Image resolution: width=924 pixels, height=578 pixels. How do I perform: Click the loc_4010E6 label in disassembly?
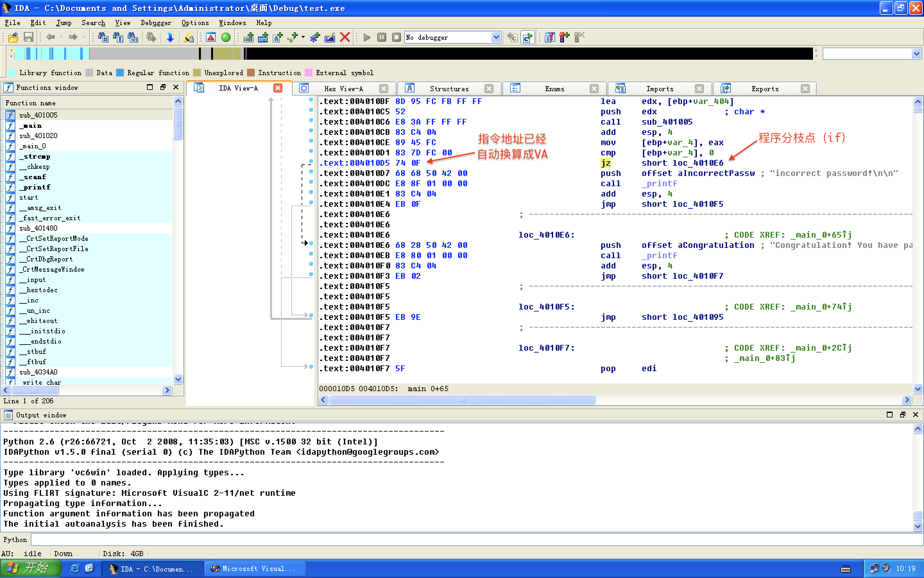(546, 235)
